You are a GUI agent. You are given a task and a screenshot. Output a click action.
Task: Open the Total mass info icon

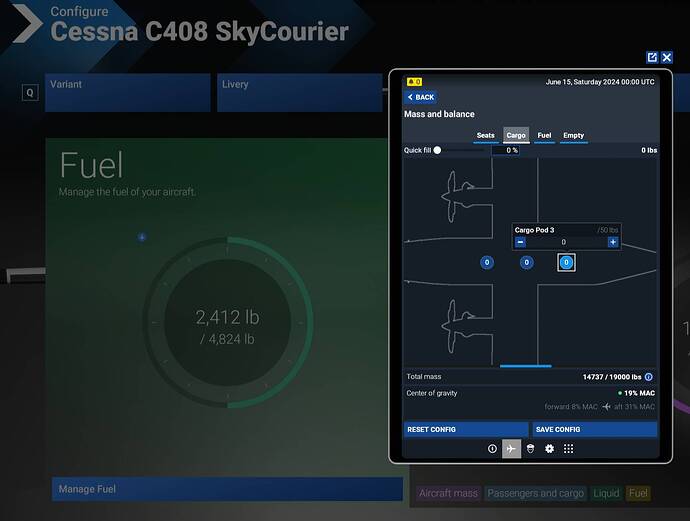click(x=649, y=377)
